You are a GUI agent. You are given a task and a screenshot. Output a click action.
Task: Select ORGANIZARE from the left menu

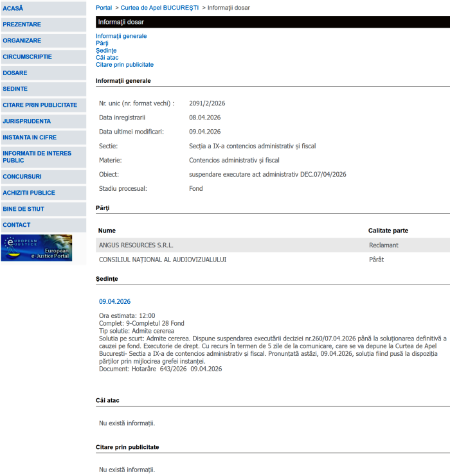point(22,40)
